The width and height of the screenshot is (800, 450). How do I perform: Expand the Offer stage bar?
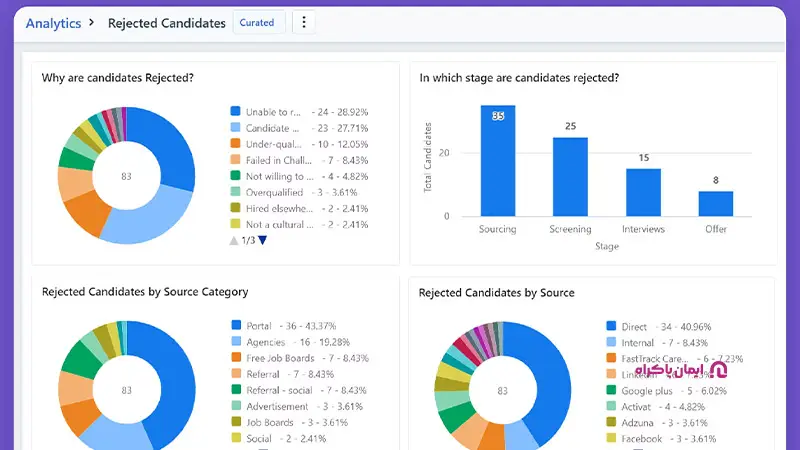[715, 203]
